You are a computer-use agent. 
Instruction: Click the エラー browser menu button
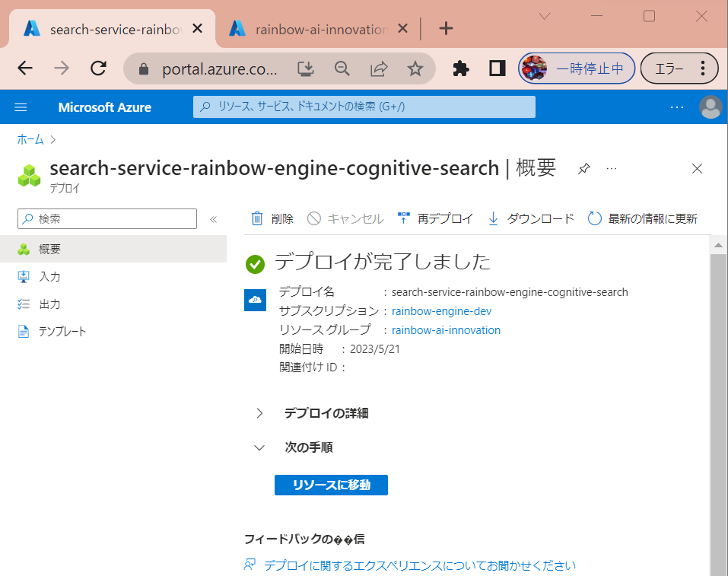[x=679, y=68]
